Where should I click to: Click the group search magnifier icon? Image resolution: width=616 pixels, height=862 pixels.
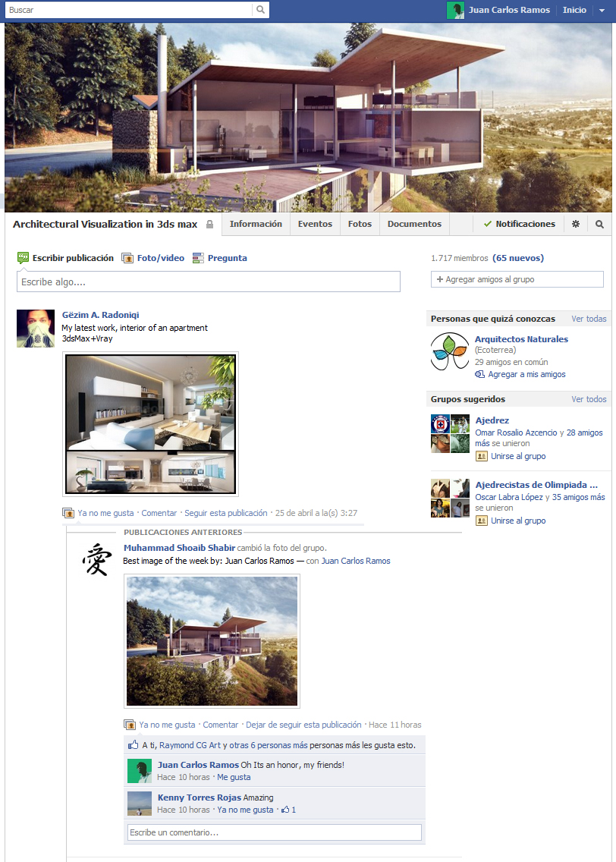599,224
